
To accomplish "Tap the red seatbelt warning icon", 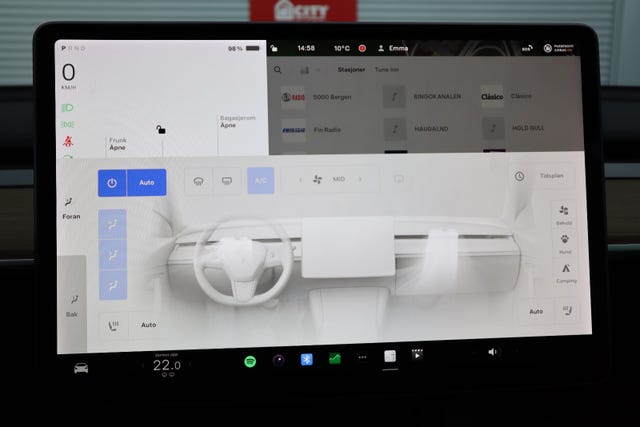I will pos(68,142).
